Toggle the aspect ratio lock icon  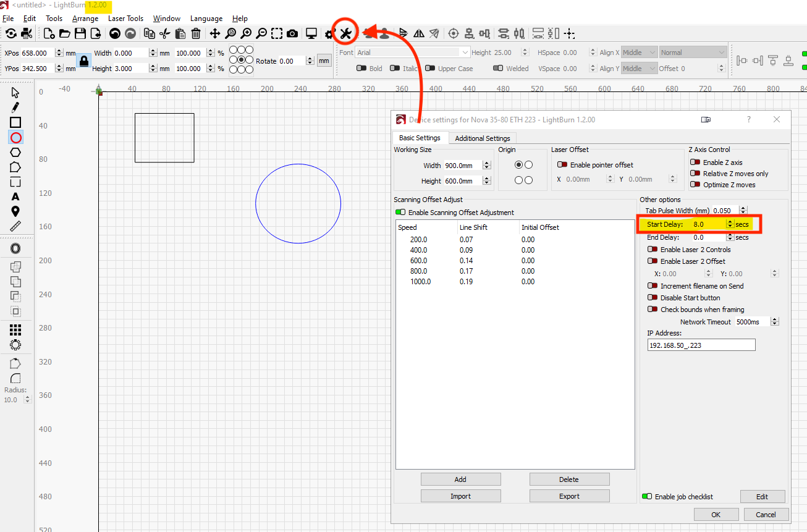pyautogui.click(x=84, y=61)
